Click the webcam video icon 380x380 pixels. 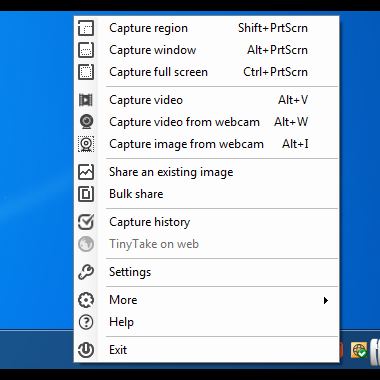(x=86, y=122)
